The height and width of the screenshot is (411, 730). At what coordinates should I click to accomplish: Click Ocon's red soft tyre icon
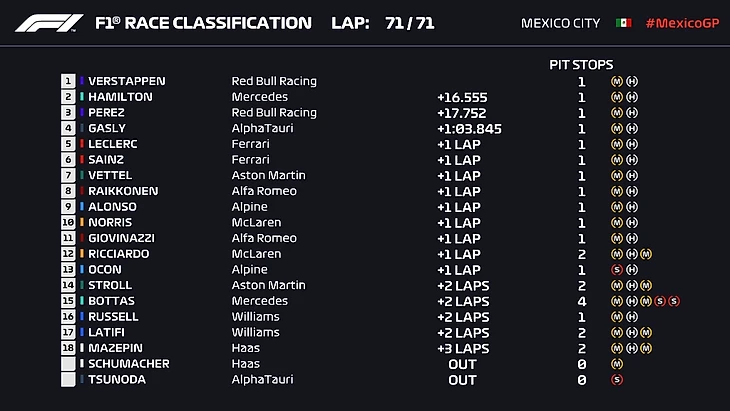click(x=617, y=270)
